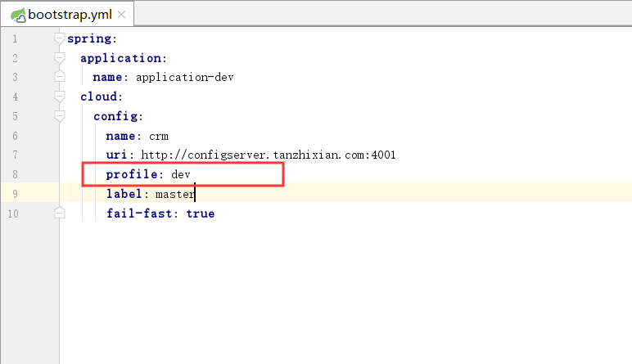Click line number 7 in gutter

15,155
